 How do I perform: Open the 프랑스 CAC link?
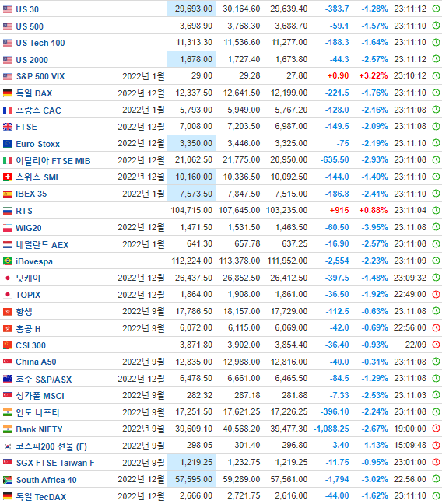click(38, 110)
